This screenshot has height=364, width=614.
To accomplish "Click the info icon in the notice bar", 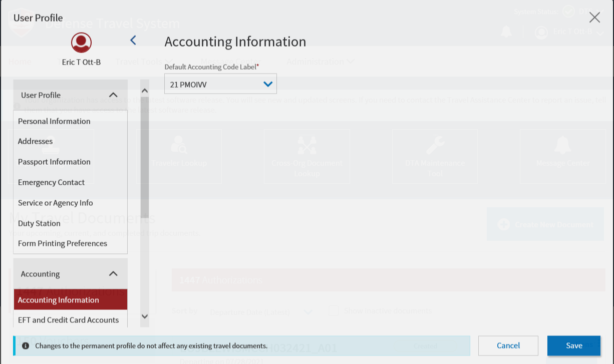I will pos(26,345).
